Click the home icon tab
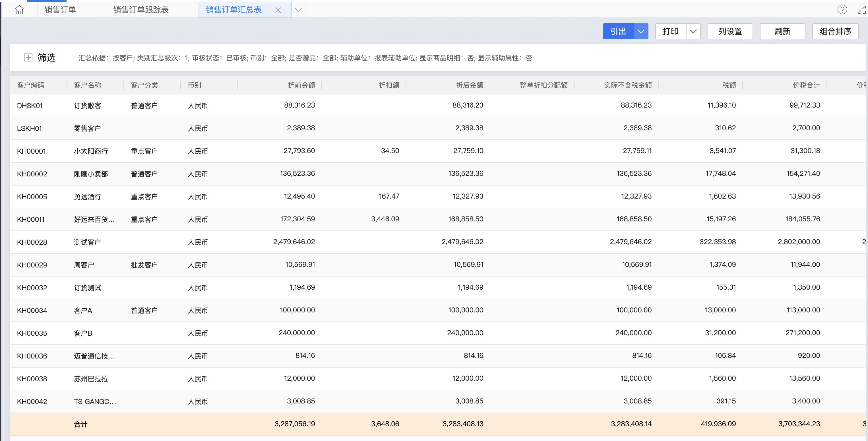This screenshot has height=441, width=868. point(19,10)
